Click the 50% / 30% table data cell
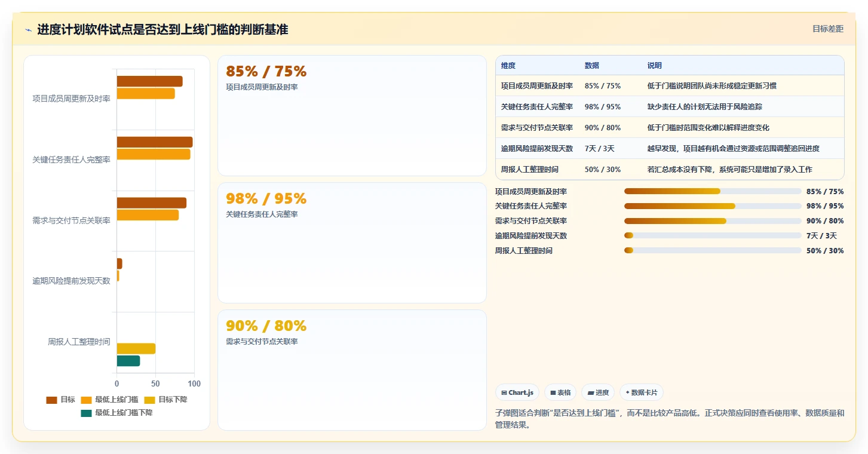 [x=610, y=170]
